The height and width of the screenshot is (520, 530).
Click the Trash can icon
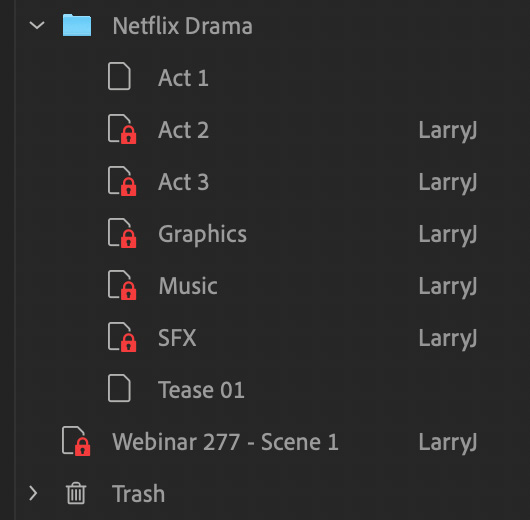pos(76,493)
